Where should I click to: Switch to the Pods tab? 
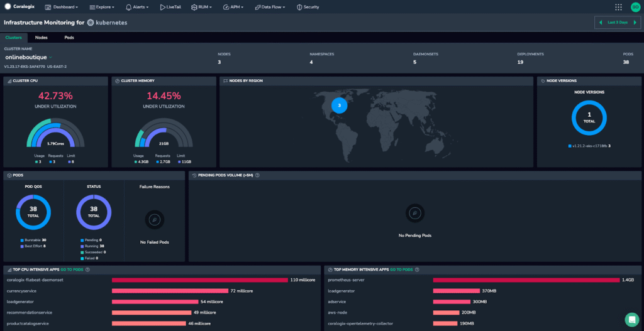(x=69, y=37)
